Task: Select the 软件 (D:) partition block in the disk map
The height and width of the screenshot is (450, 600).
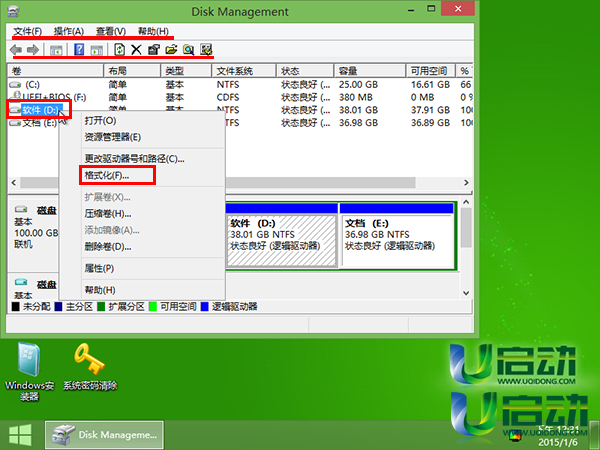Action: pos(282,235)
